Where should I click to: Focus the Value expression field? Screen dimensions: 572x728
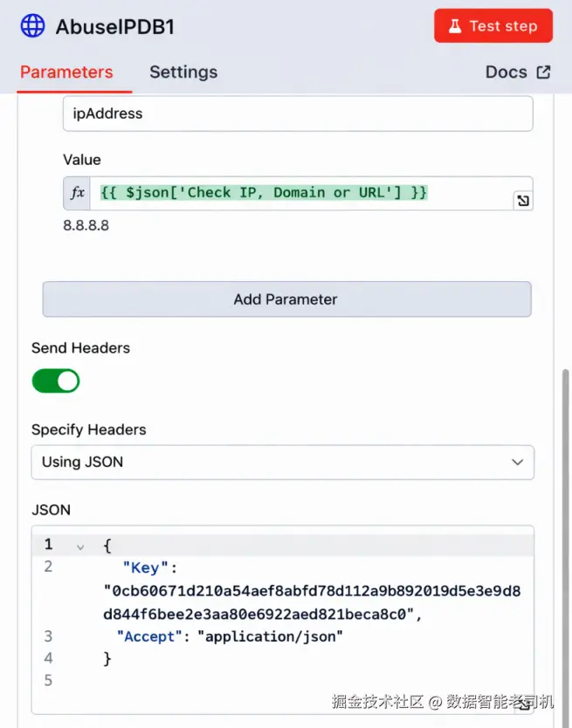pos(297,193)
